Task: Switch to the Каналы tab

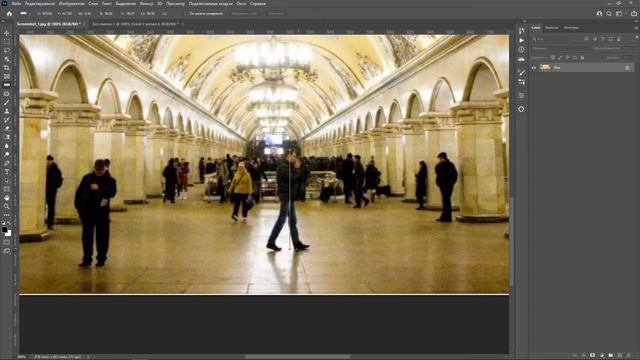Action: 551,28
